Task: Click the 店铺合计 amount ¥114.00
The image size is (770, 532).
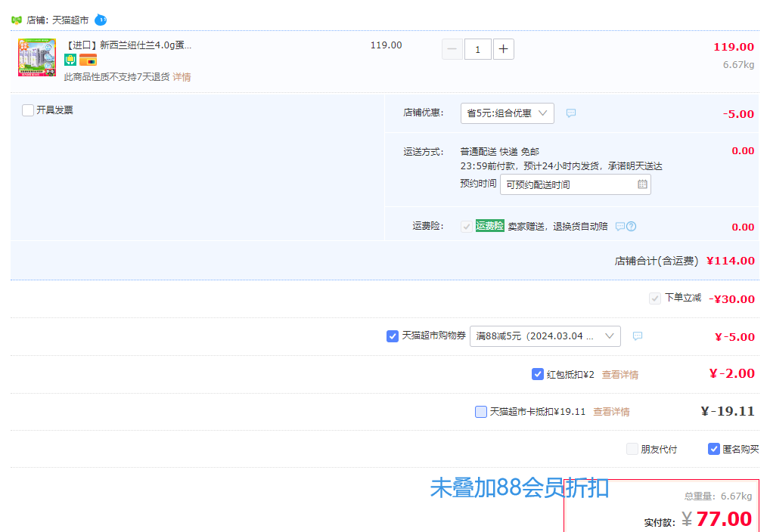Action: (731, 261)
